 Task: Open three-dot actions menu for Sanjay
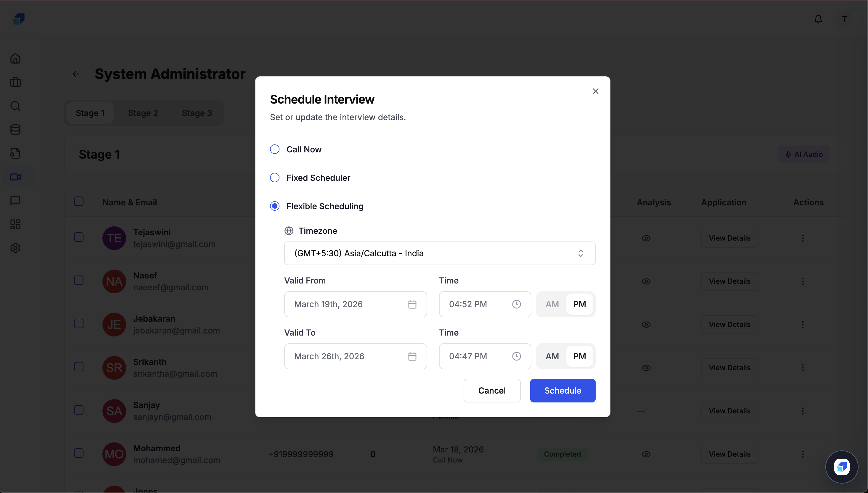802,411
